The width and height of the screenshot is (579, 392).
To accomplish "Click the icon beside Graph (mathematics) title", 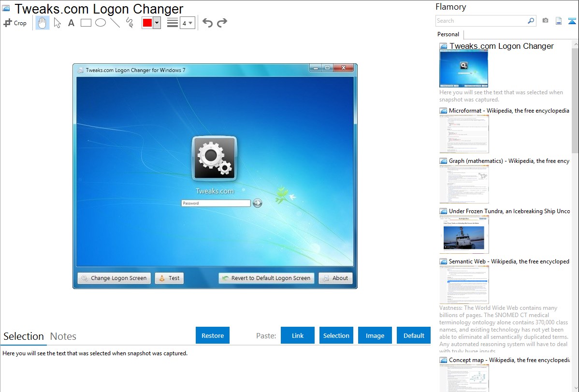I will point(443,161).
